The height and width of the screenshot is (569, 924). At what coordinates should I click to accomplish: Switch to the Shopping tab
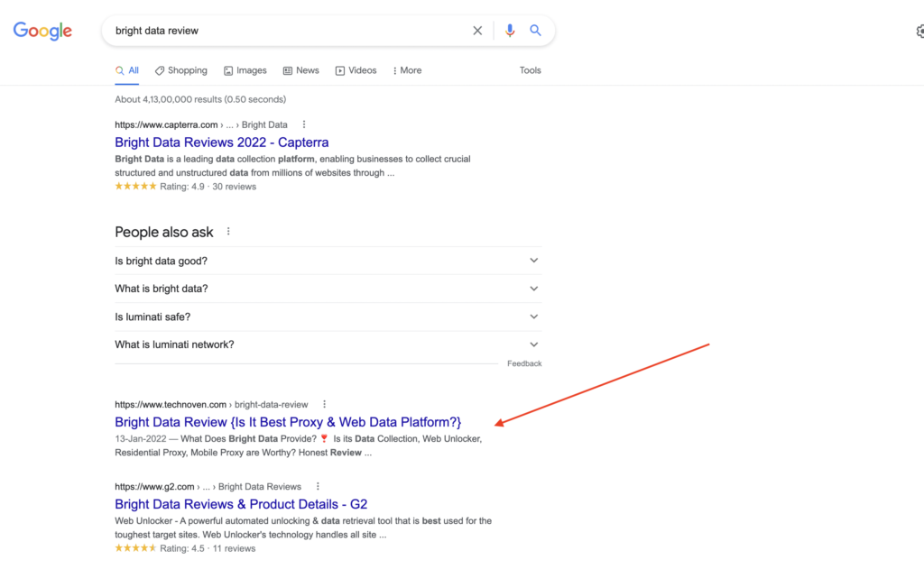click(x=180, y=70)
